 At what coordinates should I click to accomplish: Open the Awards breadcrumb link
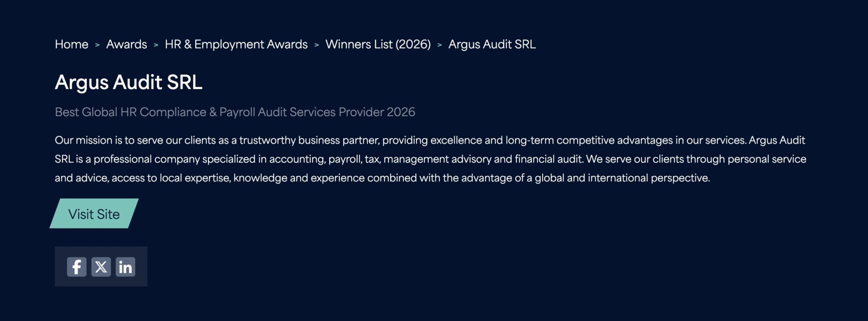[127, 44]
